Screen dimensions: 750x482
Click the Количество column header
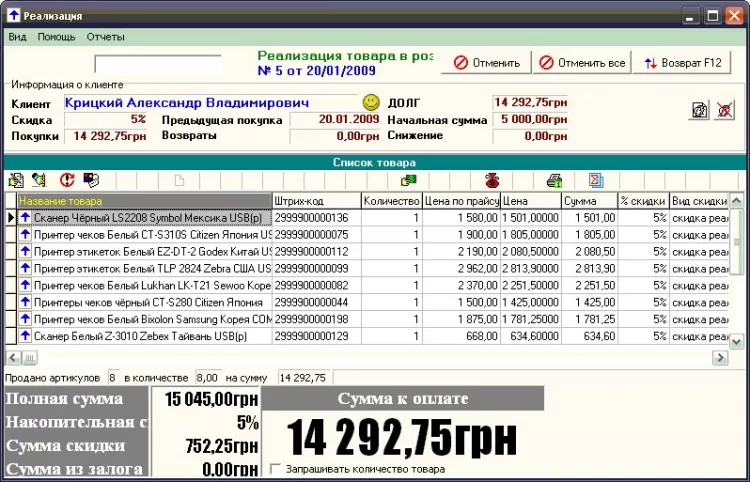pos(391,201)
